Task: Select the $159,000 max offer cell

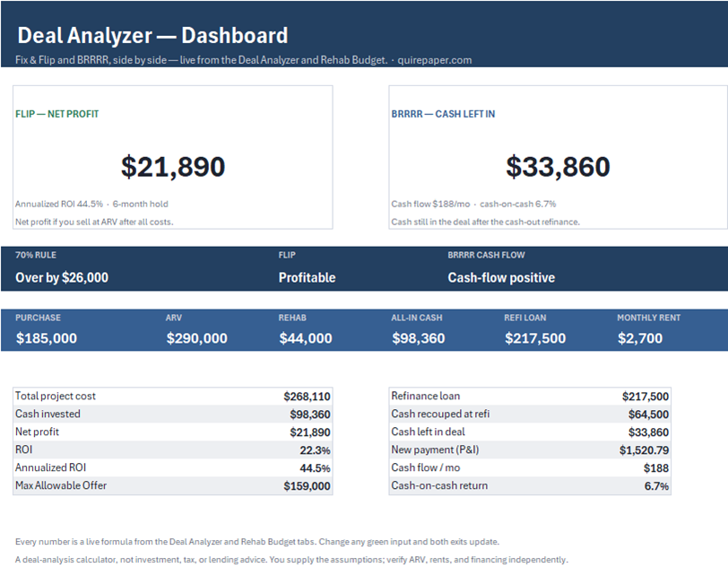Action: click(x=307, y=486)
